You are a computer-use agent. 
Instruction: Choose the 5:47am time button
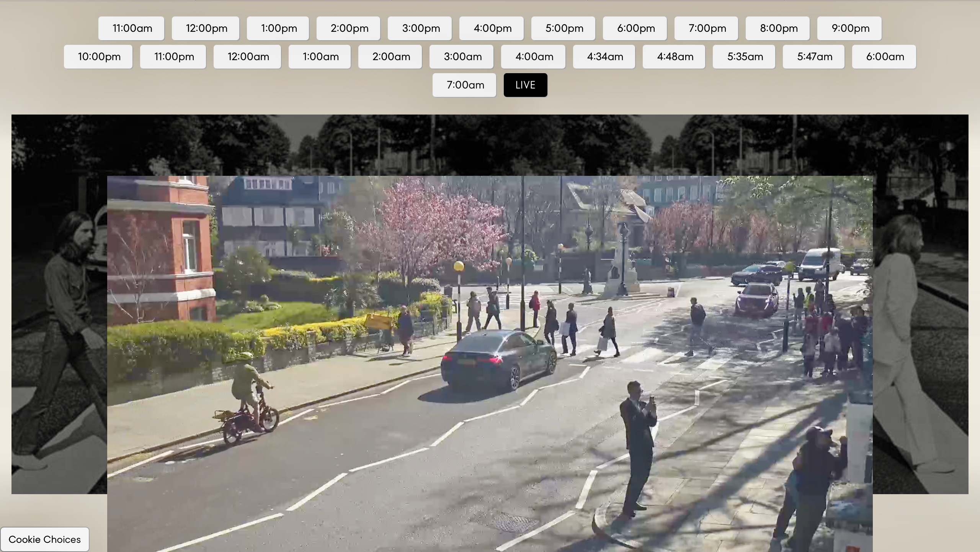coord(814,57)
